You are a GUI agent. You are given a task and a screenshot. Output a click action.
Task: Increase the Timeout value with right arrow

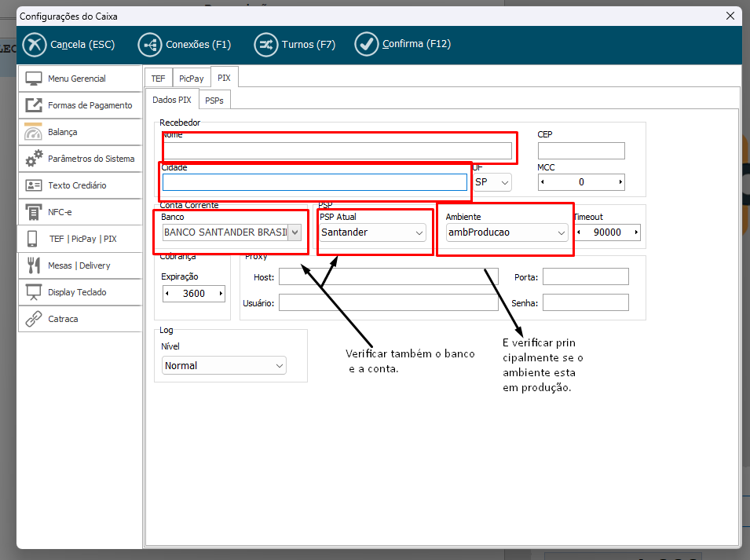click(x=635, y=232)
